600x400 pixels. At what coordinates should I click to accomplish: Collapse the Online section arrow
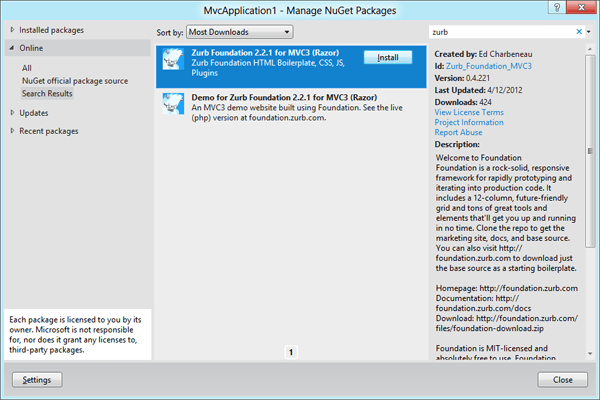pos(12,48)
